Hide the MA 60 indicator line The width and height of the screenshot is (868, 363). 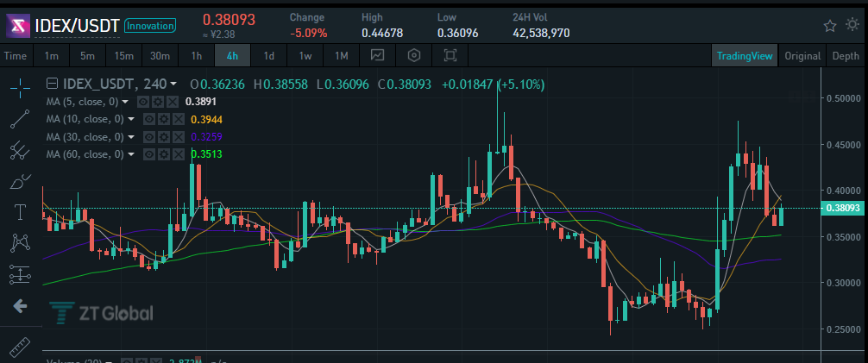[x=148, y=153]
